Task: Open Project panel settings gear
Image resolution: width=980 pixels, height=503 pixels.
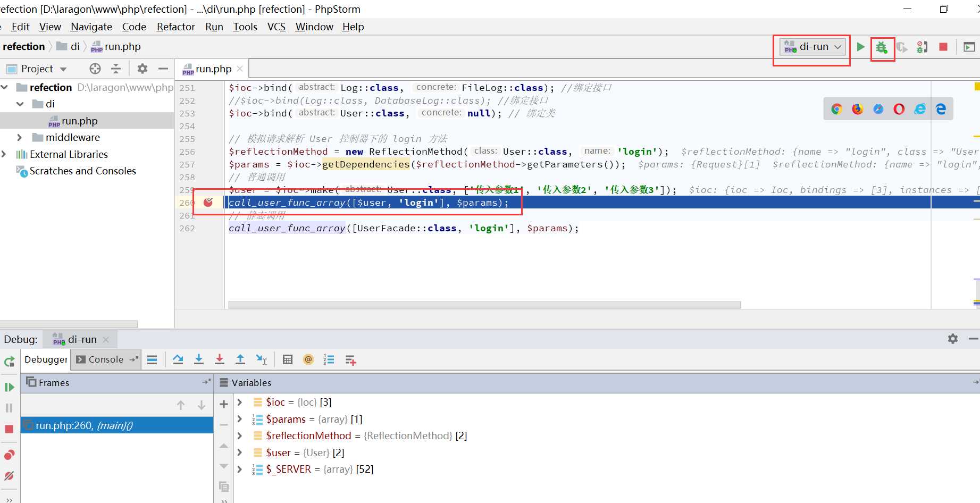Action: 142,69
